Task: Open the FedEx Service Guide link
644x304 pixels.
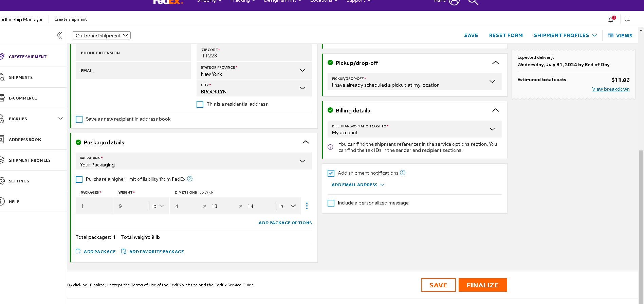Action: [234, 285]
